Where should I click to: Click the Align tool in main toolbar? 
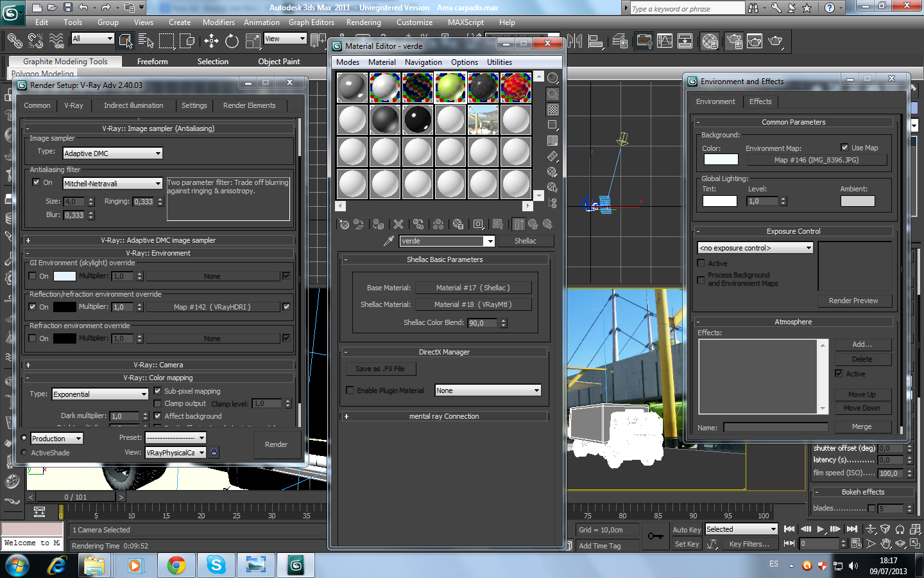(596, 41)
